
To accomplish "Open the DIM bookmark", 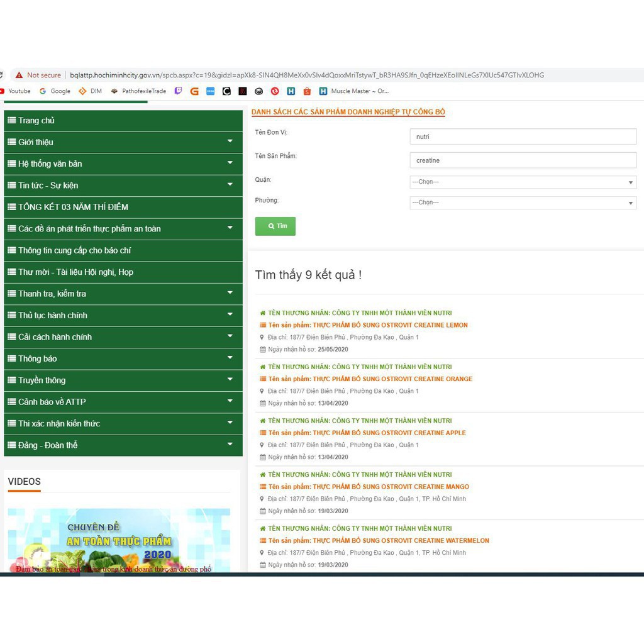I will [x=91, y=91].
